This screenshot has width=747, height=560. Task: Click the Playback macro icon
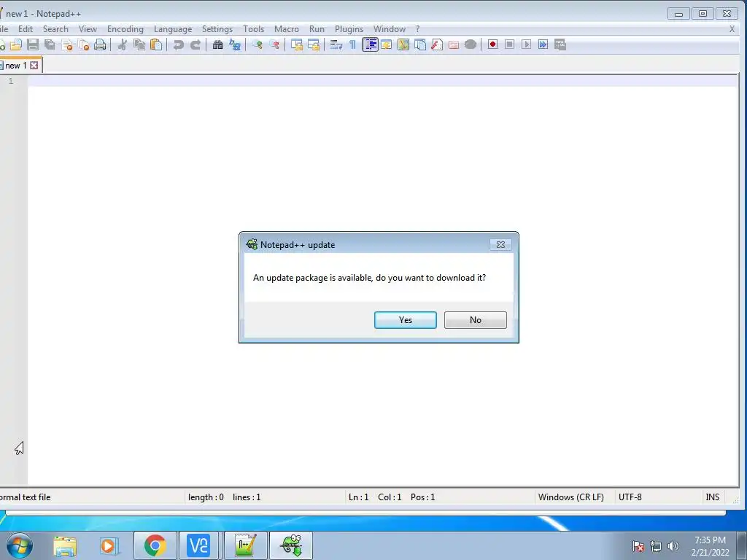pos(527,44)
